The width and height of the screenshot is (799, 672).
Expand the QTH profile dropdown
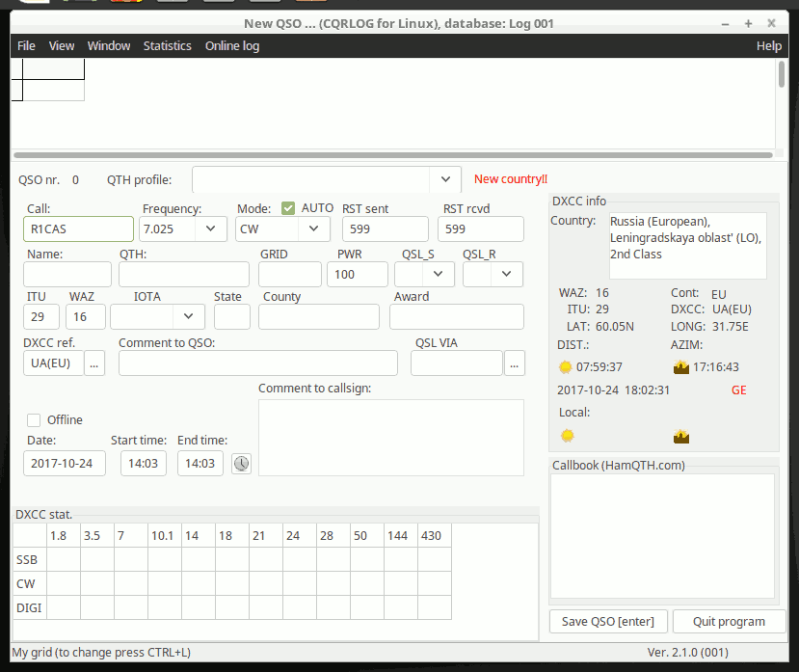(444, 179)
